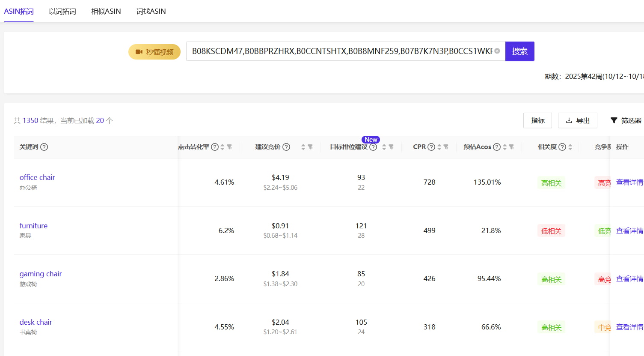644x356 pixels.
Task: Click filter icon for 点击转化率 column
Action: [229, 147]
